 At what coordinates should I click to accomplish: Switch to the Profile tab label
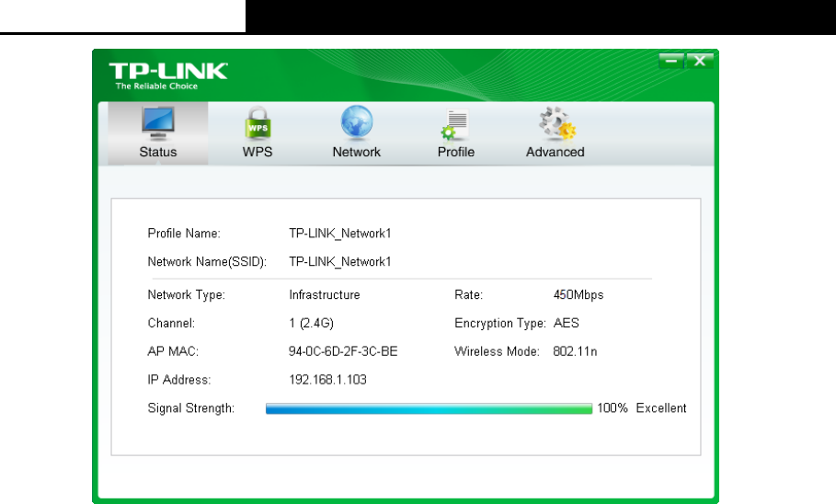click(x=456, y=152)
